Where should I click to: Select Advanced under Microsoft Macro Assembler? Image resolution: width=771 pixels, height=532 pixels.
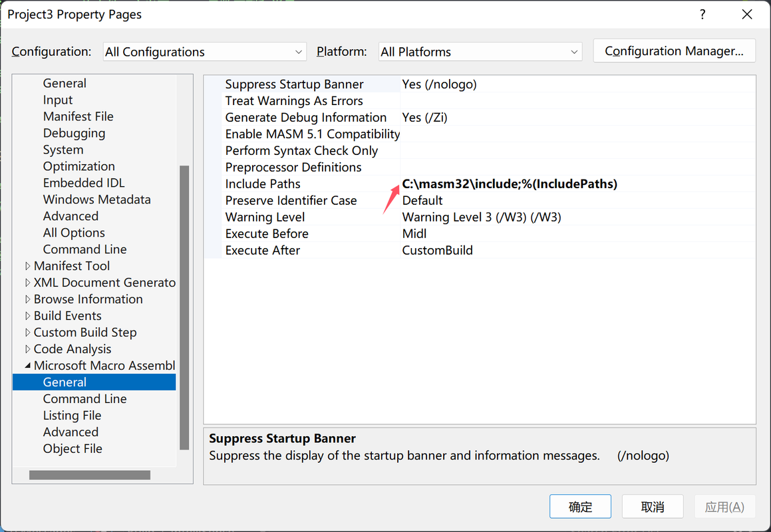(71, 432)
